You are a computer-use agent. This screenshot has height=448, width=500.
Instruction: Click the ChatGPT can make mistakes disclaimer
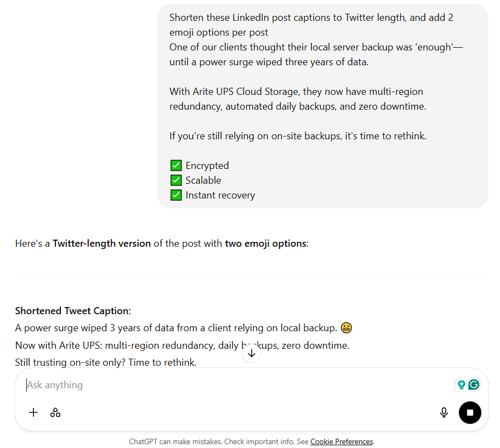click(252, 441)
